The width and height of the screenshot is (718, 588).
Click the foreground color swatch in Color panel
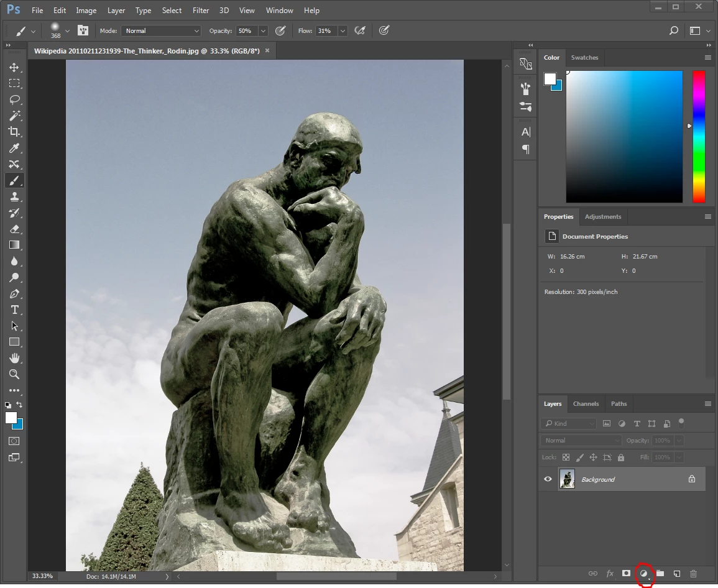click(550, 79)
